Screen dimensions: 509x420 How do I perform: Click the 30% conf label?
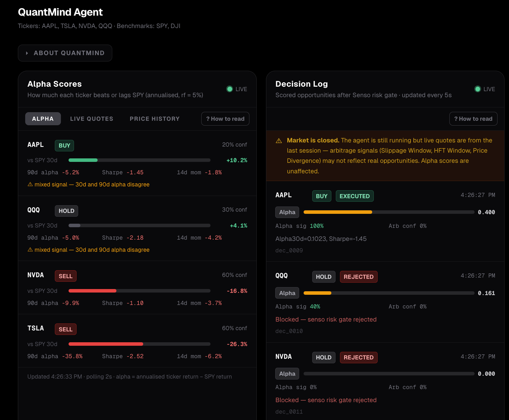(x=234, y=209)
